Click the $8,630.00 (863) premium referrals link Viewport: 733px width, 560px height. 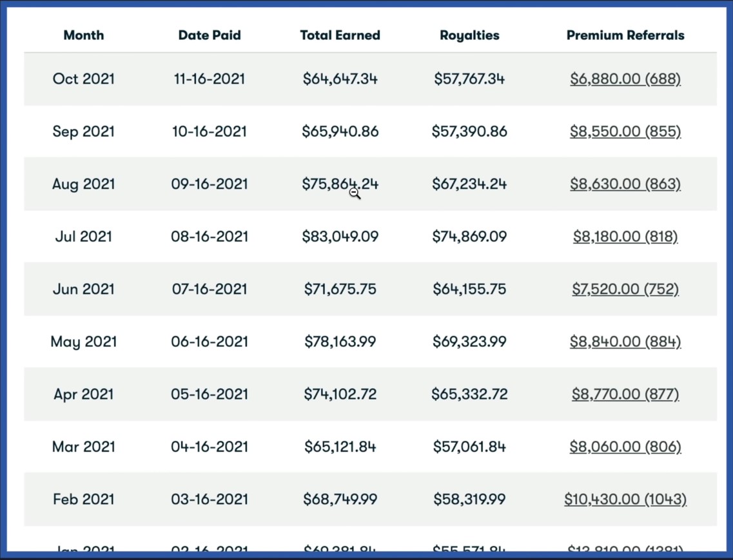pos(625,184)
